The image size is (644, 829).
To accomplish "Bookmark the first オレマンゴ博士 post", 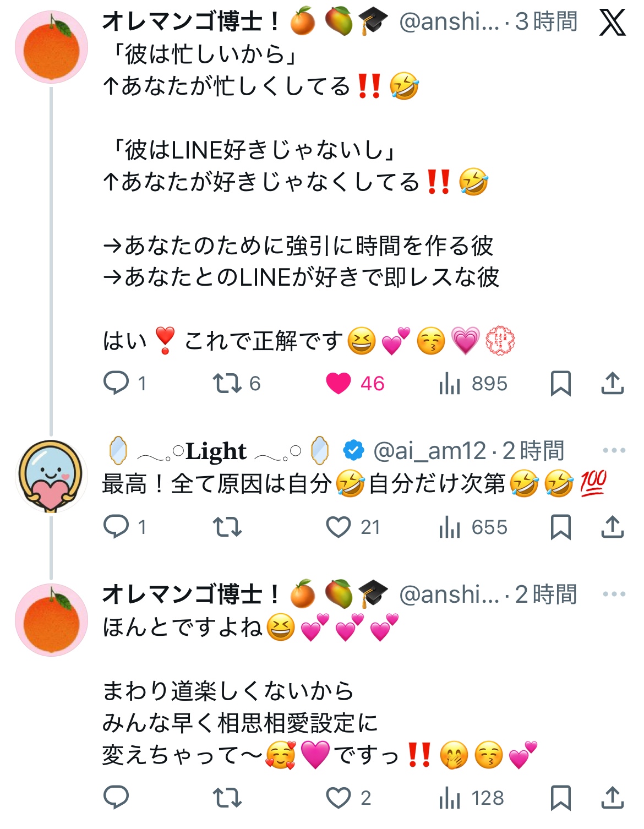I will (x=560, y=383).
